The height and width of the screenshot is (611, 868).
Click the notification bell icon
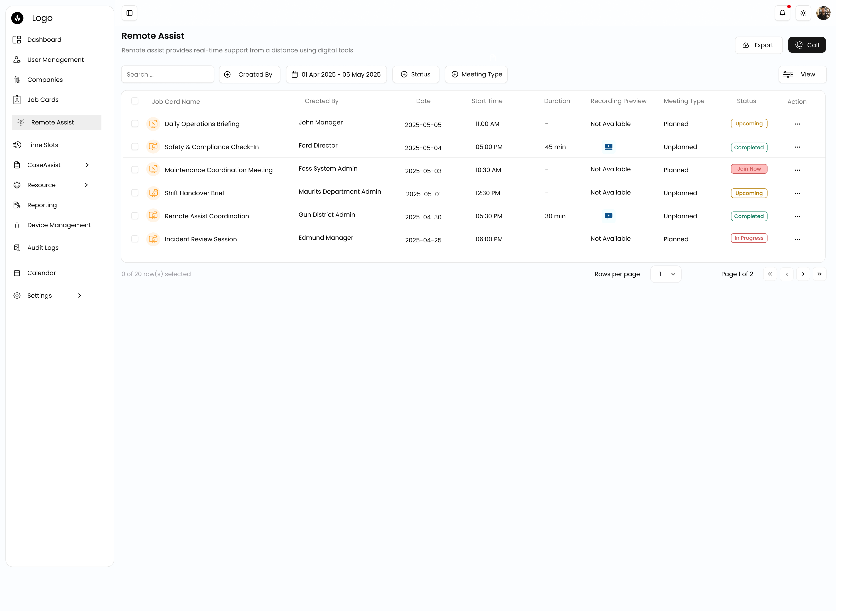pos(782,13)
